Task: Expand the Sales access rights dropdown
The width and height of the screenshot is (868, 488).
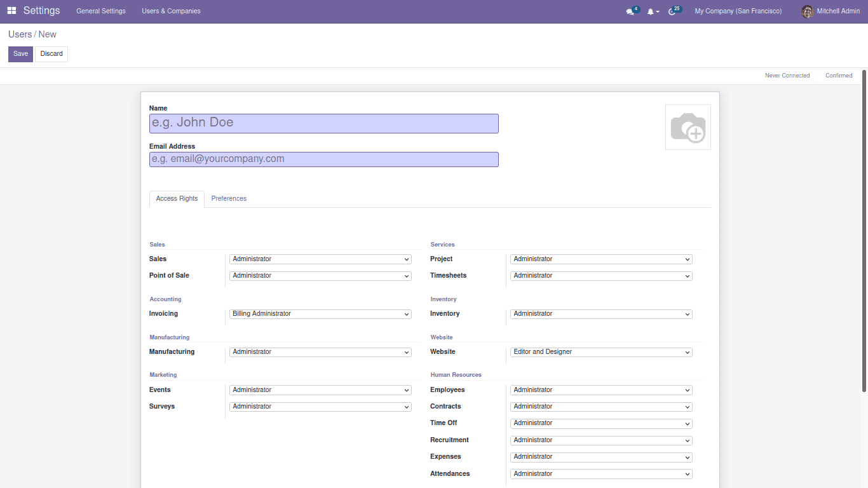Action: tap(320, 259)
